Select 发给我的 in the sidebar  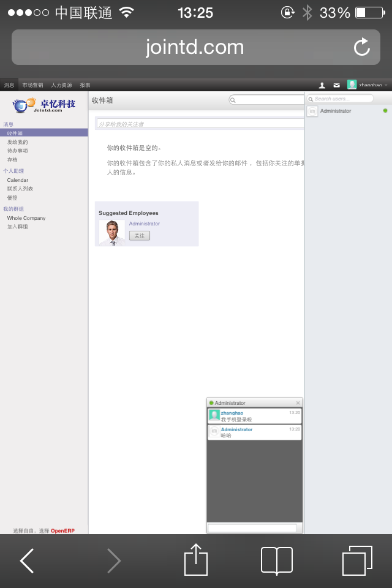coord(18,142)
